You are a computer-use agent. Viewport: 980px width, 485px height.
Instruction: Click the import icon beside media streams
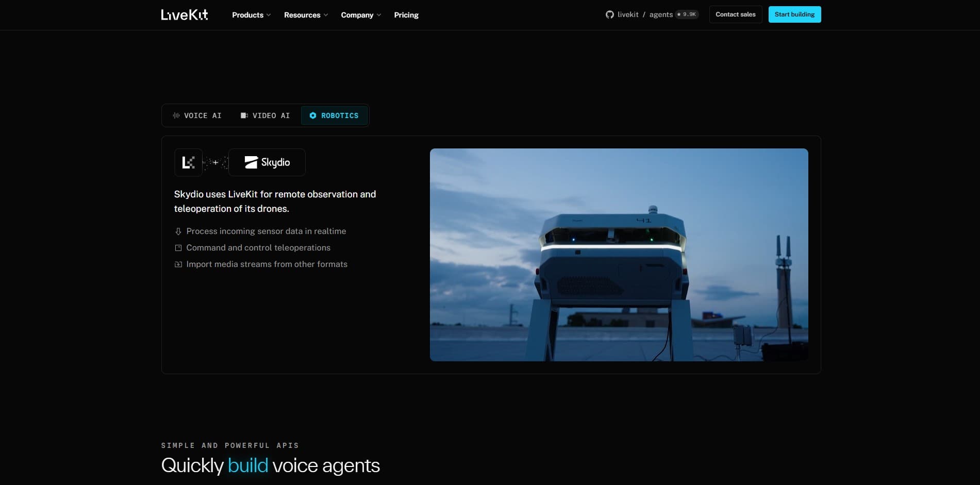178,264
